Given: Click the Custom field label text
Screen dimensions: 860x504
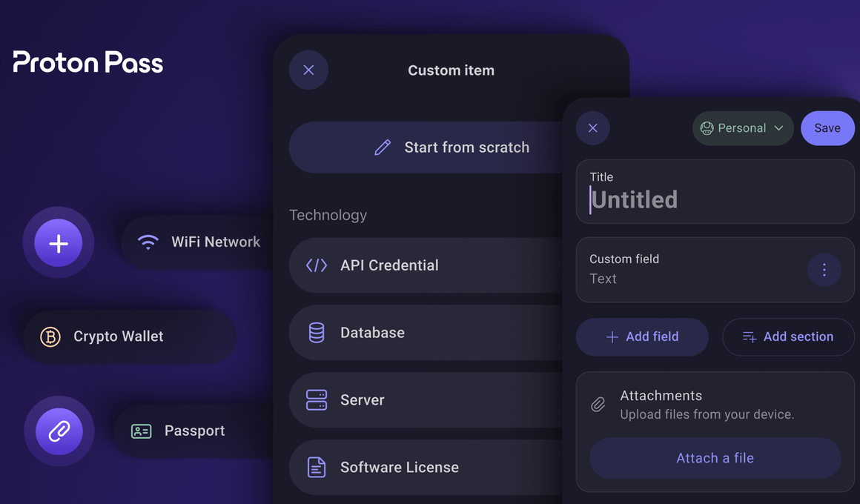Looking at the screenshot, I should [624, 259].
